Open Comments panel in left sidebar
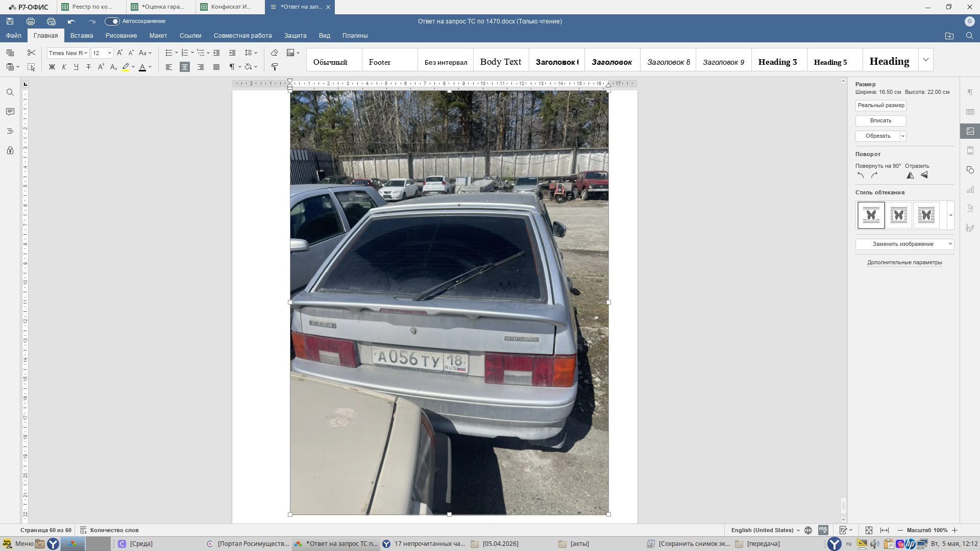Image resolution: width=980 pixels, height=551 pixels. [x=10, y=112]
